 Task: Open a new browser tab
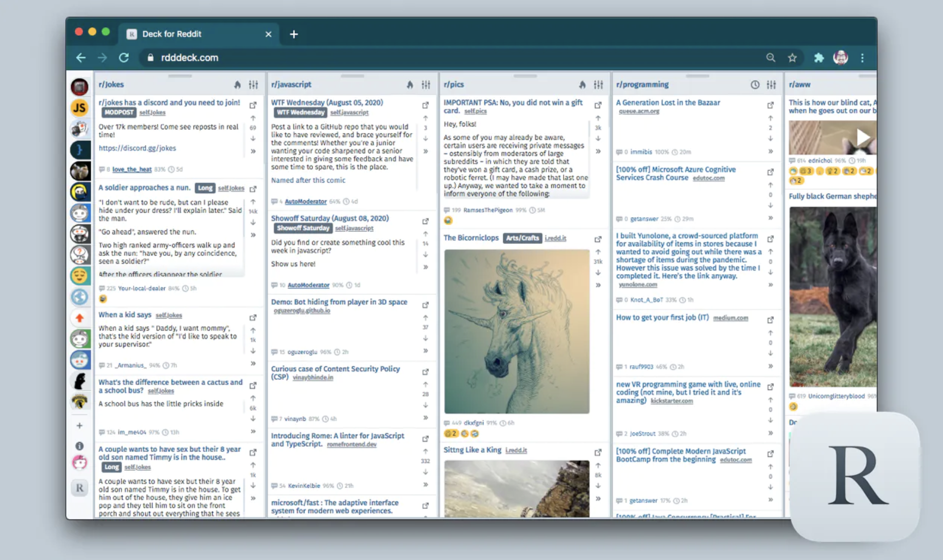pos(294,34)
